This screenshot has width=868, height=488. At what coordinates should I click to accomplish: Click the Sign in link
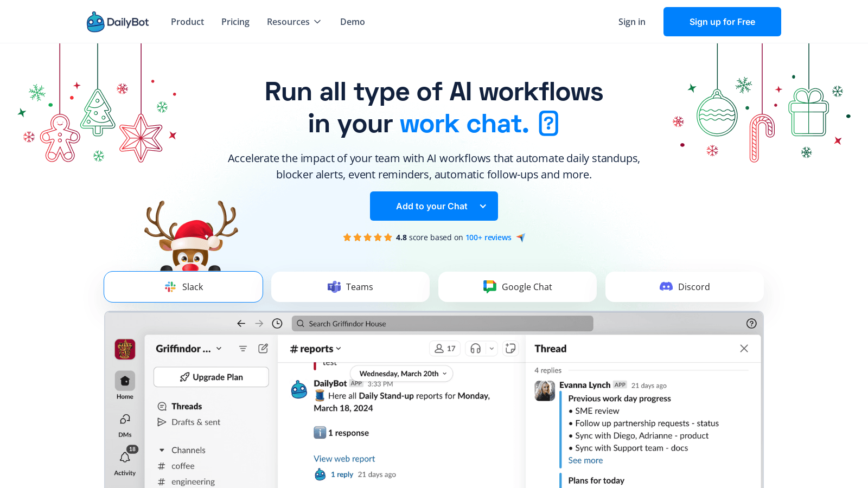pos(631,22)
